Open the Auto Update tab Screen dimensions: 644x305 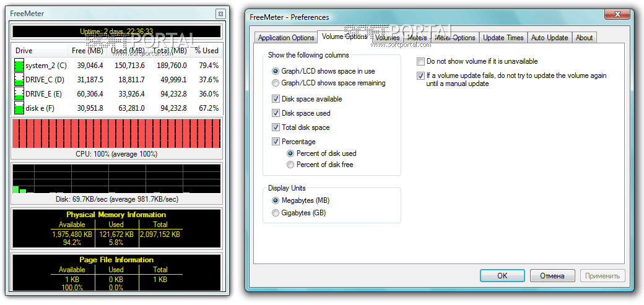[549, 38]
